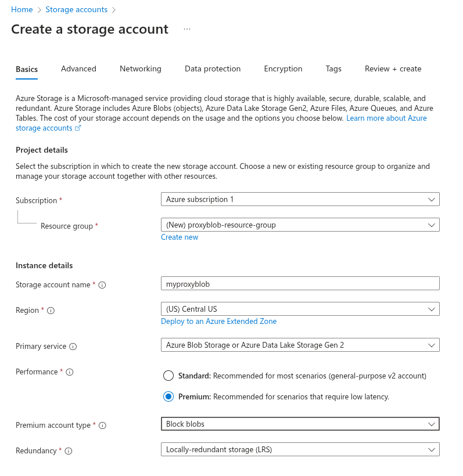Click the external link icon after storage accounts

point(78,128)
